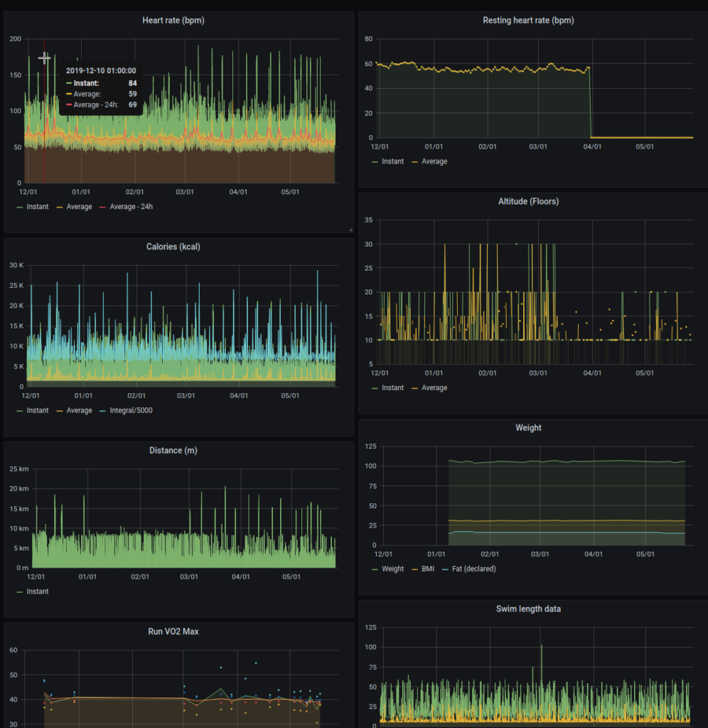This screenshot has height=728, width=708.
Task: Open the Resting heart rate (bpm) title menu
Action: [528, 21]
